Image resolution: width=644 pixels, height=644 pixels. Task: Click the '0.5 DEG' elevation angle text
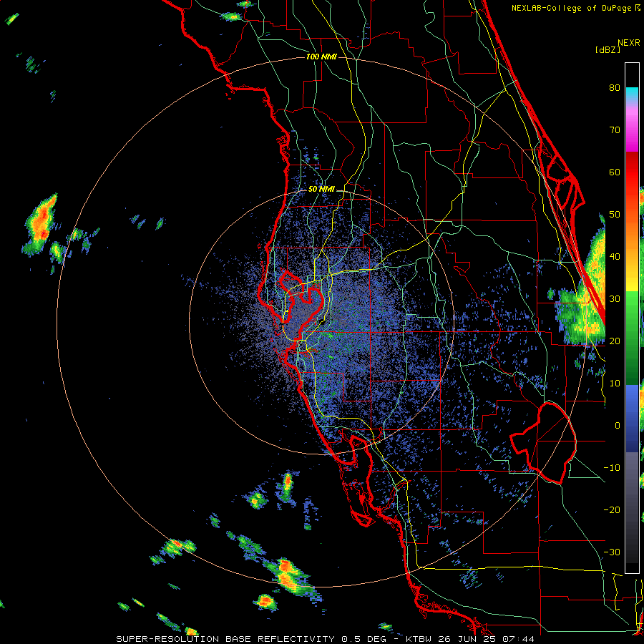click(364, 639)
